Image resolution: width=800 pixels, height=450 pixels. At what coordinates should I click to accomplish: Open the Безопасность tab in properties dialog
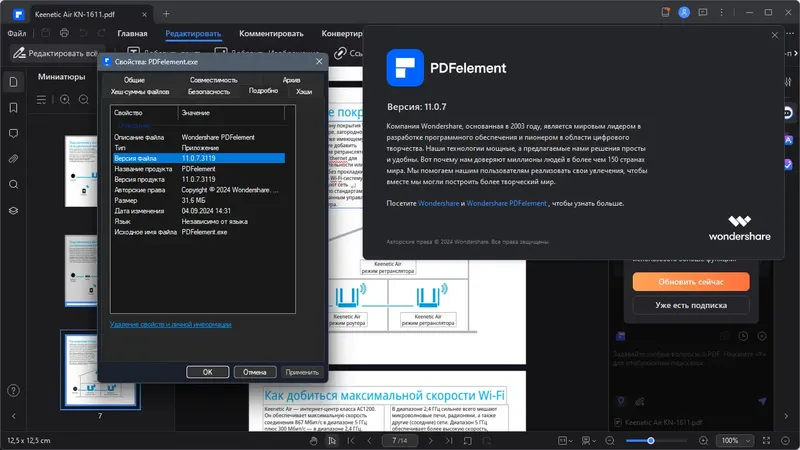(x=209, y=92)
